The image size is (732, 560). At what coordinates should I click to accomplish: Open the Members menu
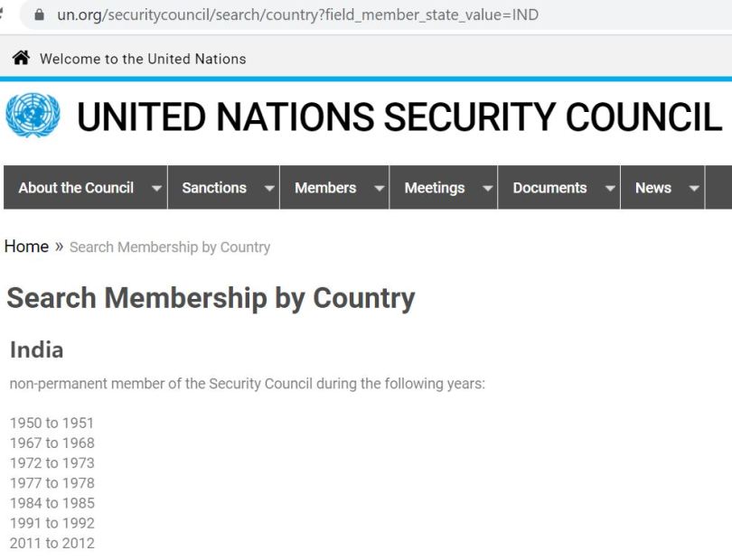click(325, 188)
